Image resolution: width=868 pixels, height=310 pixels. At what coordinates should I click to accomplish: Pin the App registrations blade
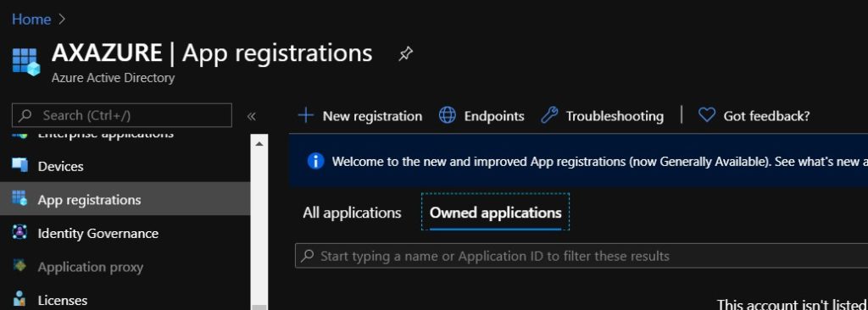pyautogui.click(x=405, y=53)
